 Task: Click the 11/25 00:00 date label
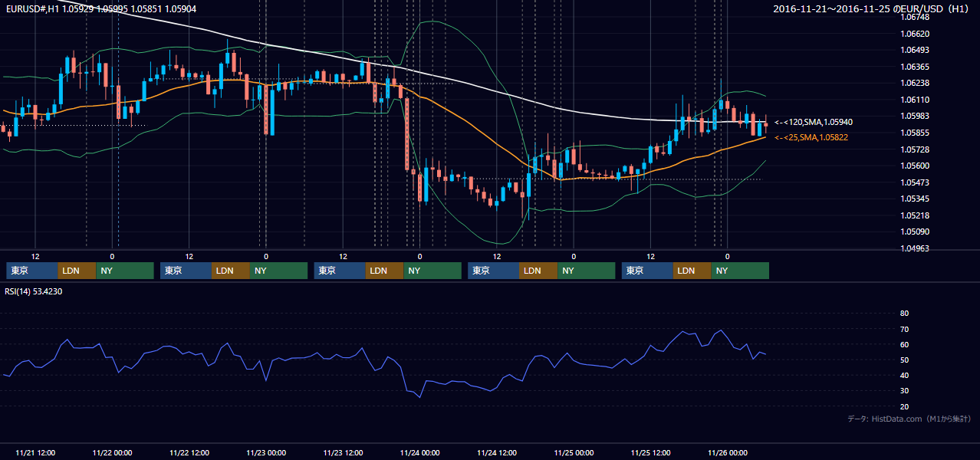[x=574, y=452]
